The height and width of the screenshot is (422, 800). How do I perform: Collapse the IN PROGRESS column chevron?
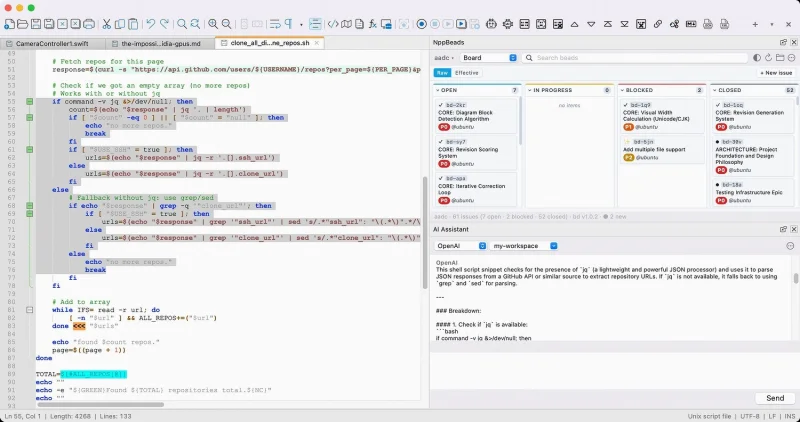(530, 90)
